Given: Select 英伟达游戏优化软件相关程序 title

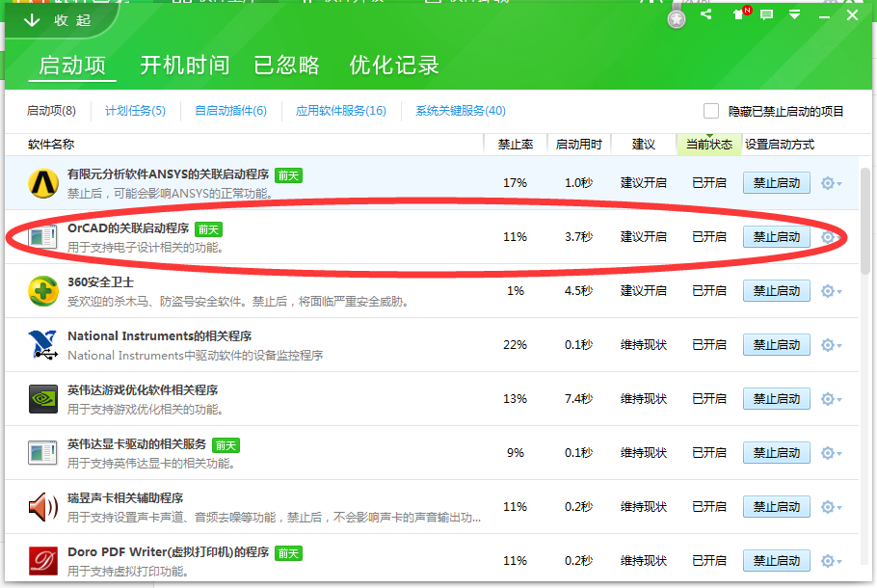Looking at the screenshot, I should pyautogui.click(x=143, y=390).
